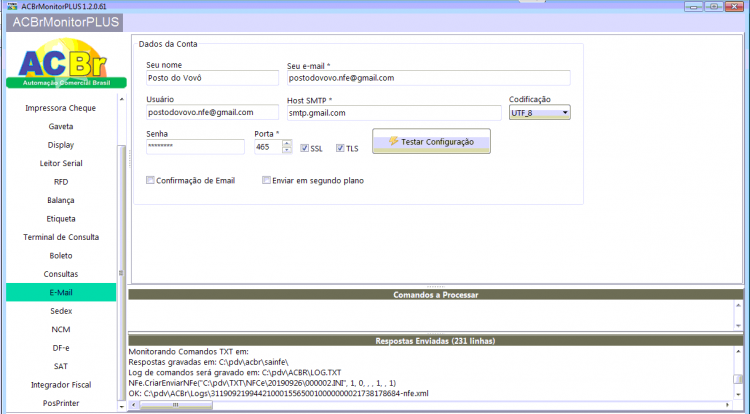Click the Usuário input field
Viewport: 750px width, 414px height.
coord(212,112)
